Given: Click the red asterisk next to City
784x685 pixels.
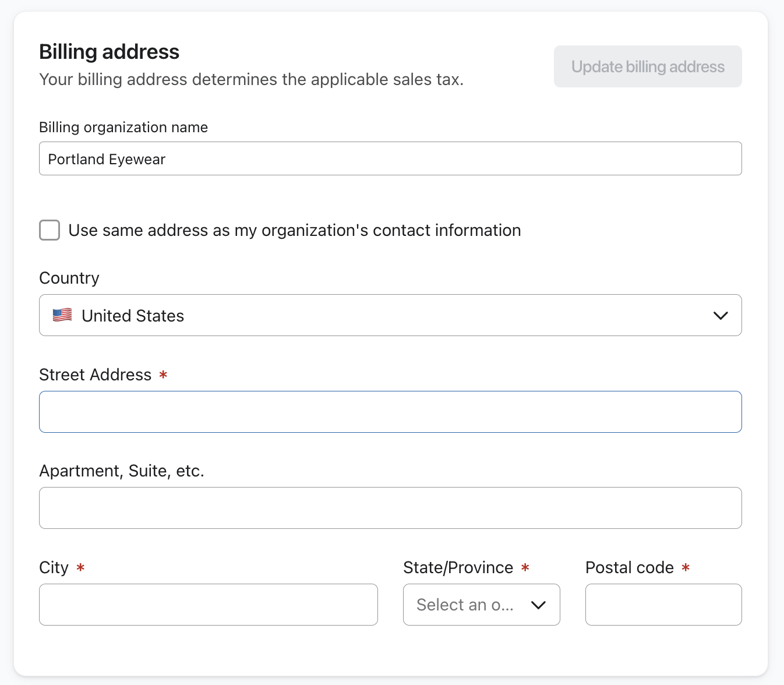Looking at the screenshot, I should 80,568.
